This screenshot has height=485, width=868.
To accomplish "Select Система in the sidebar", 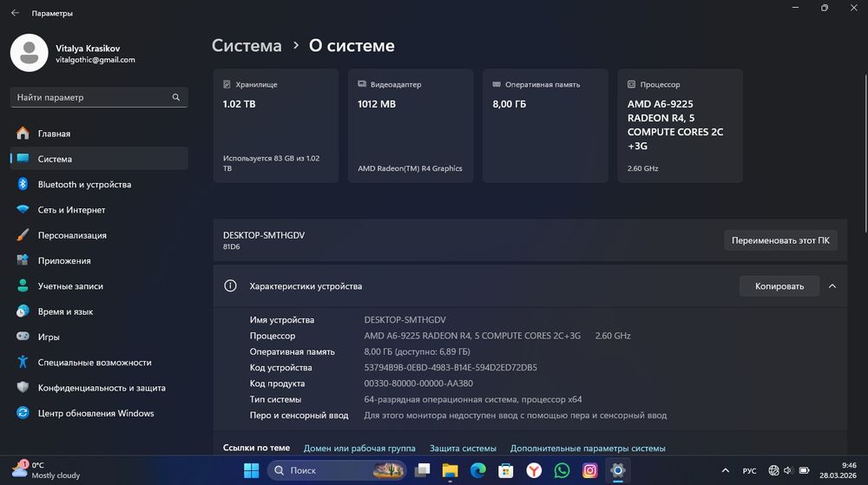I will pyautogui.click(x=99, y=159).
